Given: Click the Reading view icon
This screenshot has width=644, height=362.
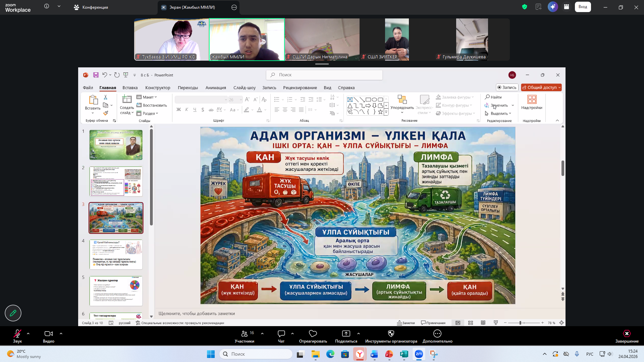Looking at the screenshot, I should [483, 323].
